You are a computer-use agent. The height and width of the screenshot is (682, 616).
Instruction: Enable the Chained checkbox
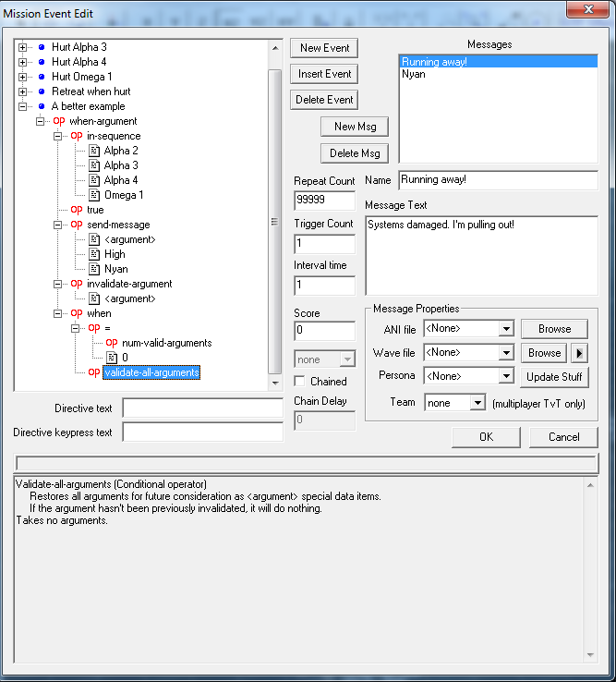[300, 381]
